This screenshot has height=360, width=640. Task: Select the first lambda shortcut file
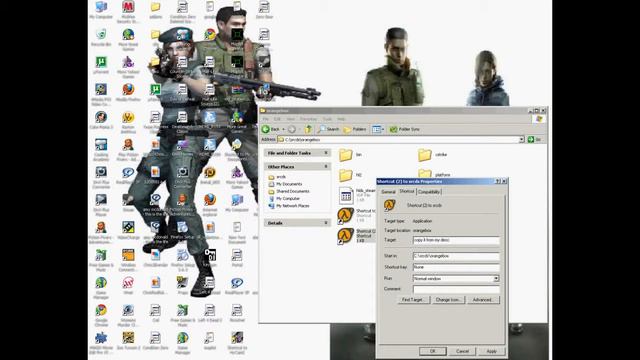(346, 215)
